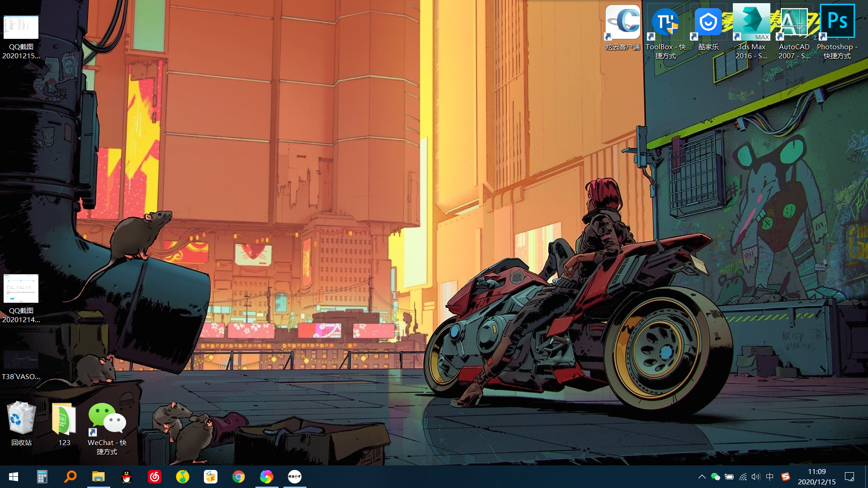Select the QQ截图 20201215 file thumbnail
Image resolution: width=868 pixels, height=488 pixels.
21,28
